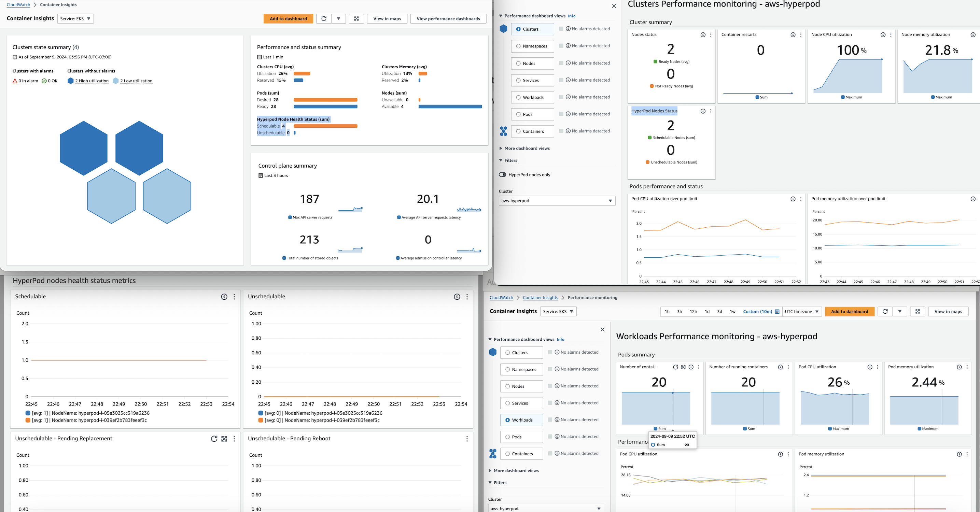Select the 1w time range tab
Screen dimensions: 980x512
pos(732,312)
